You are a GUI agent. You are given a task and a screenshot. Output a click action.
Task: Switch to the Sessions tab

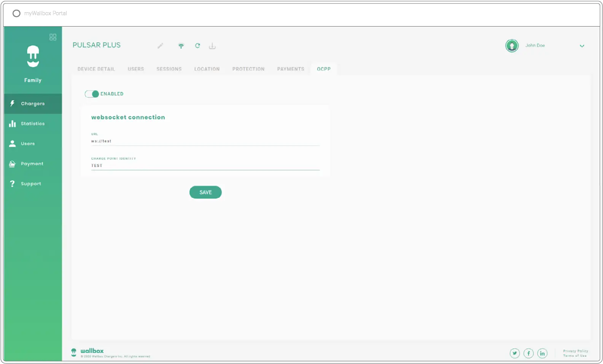coord(169,69)
